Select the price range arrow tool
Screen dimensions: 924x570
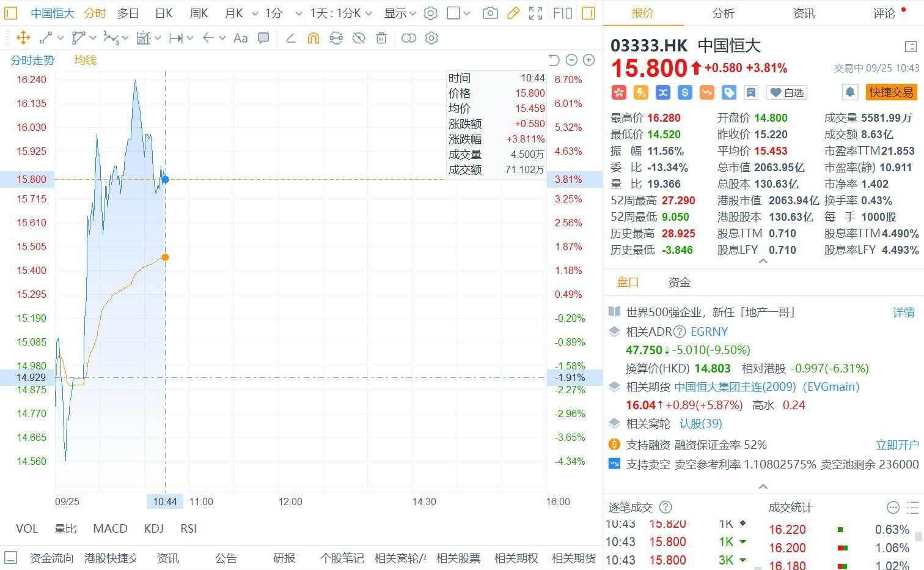(x=176, y=38)
